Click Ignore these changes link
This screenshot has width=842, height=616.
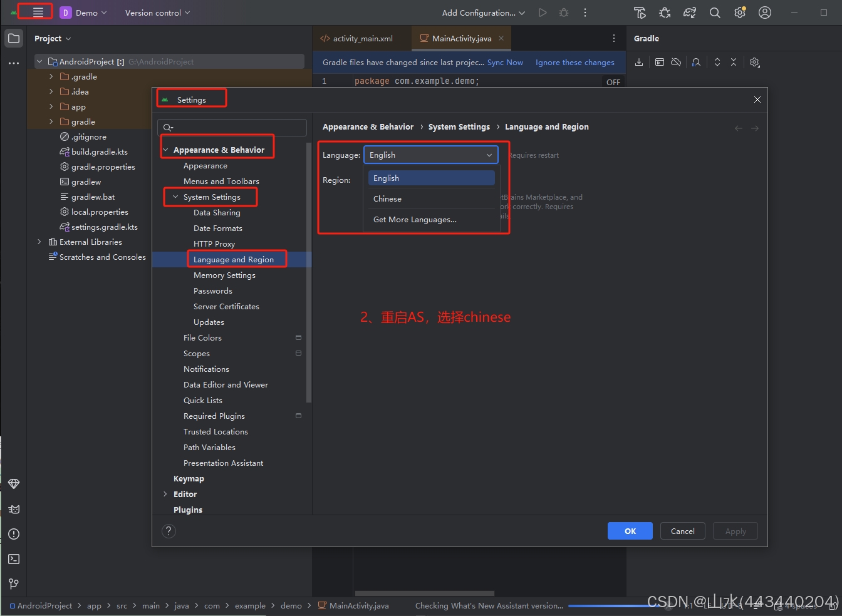(575, 62)
